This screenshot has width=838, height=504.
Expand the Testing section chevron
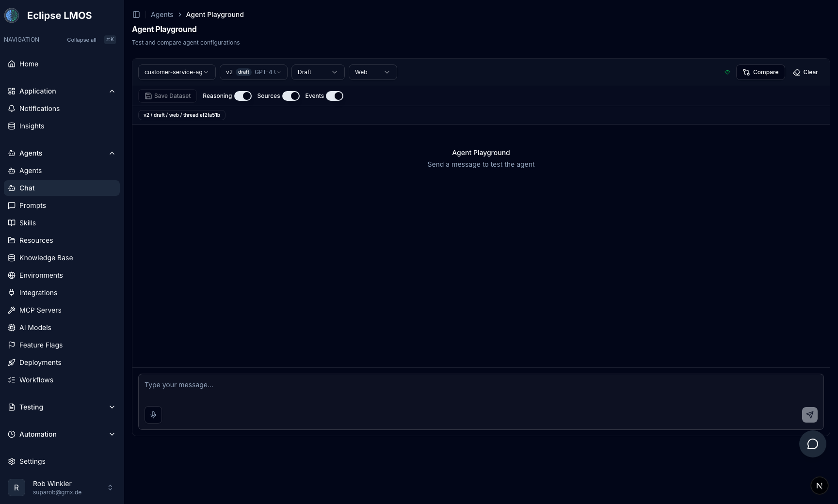pos(112,407)
